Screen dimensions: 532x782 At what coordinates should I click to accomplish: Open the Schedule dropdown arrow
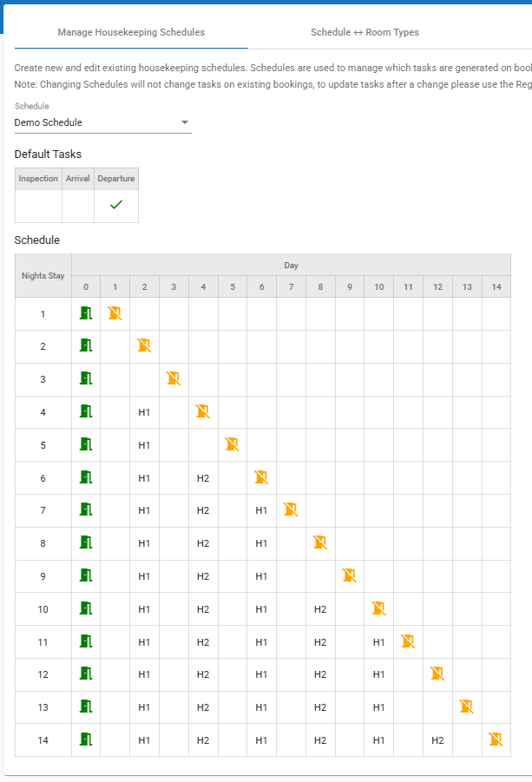[184, 122]
